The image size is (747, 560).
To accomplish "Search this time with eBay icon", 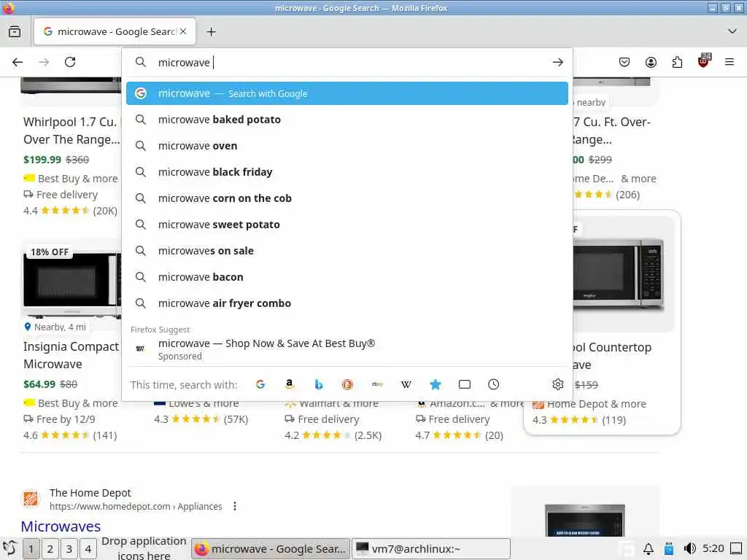I will point(377,384).
